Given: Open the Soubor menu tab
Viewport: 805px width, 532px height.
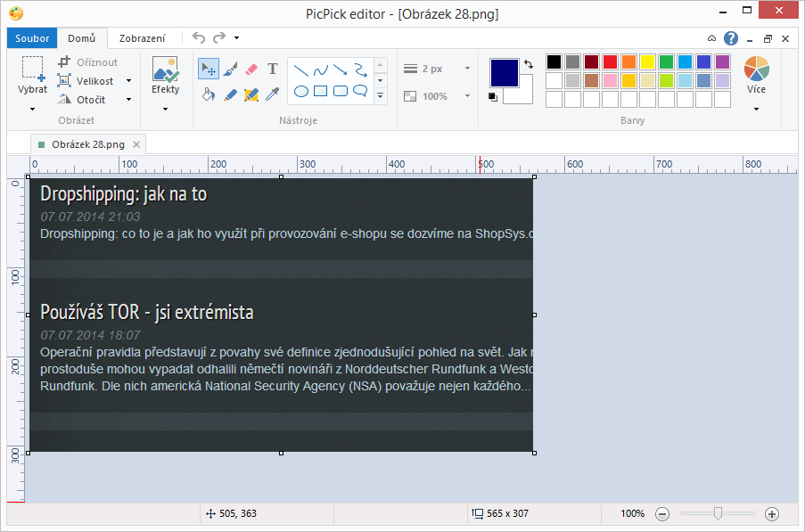Looking at the screenshot, I should pyautogui.click(x=32, y=38).
